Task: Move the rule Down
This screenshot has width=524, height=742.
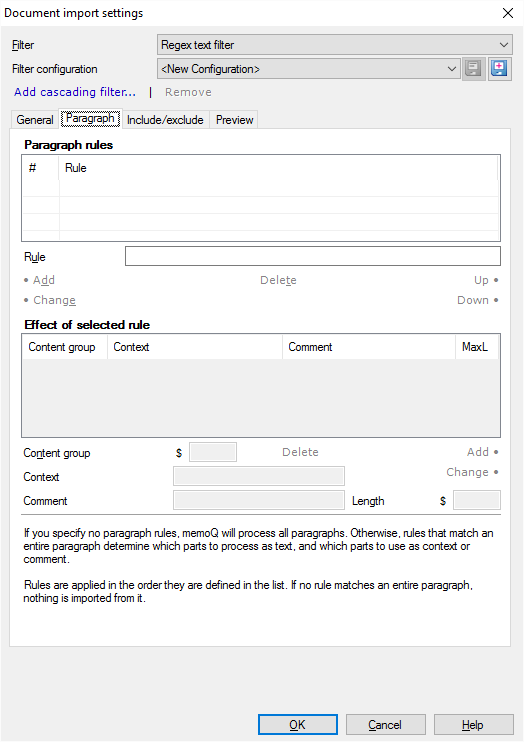Action: pyautogui.click(x=473, y=300)
